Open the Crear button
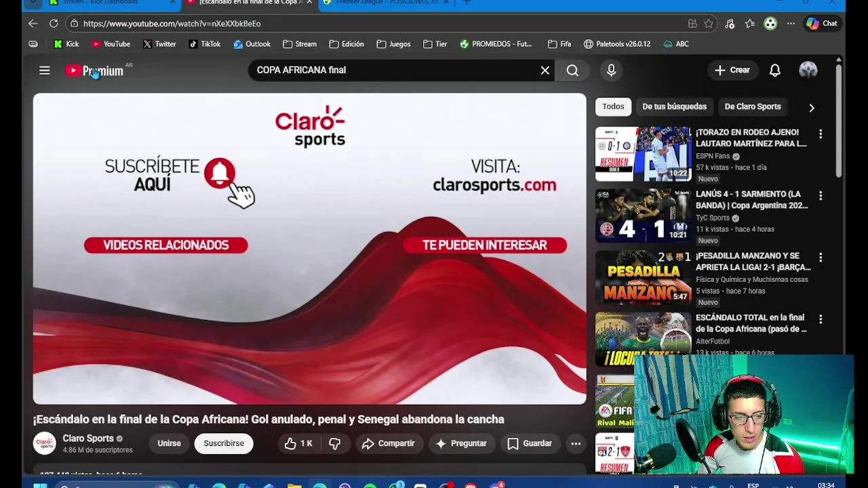The width and height of the screenshot is (868, 488). tap(732, 70)
